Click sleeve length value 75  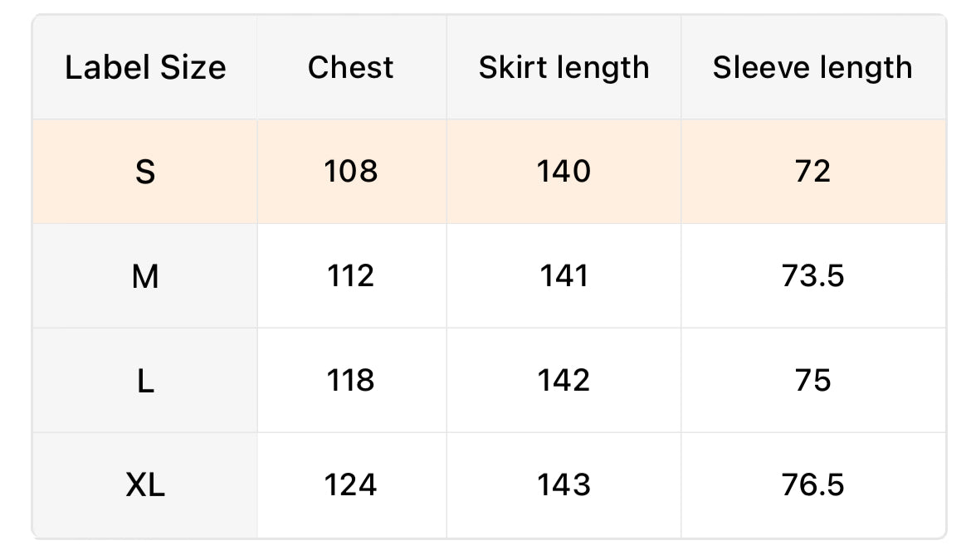(x=812, y=381)
